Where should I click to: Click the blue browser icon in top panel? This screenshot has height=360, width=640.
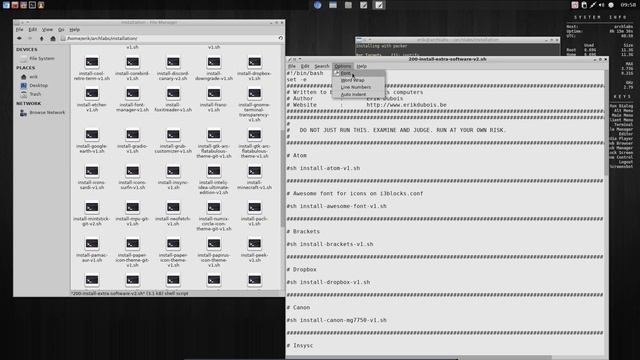pyautogui.click(x=318, y=5)
